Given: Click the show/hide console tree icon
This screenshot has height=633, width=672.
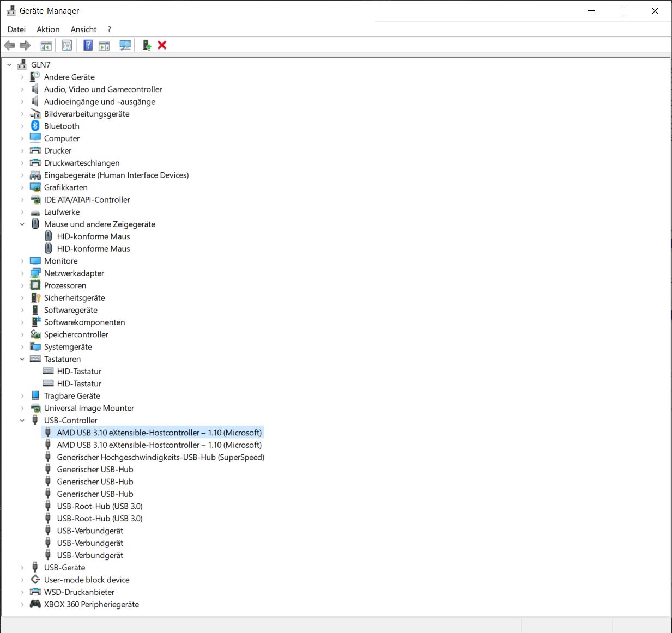Looking at the screenshot, I should click(46, 45).
